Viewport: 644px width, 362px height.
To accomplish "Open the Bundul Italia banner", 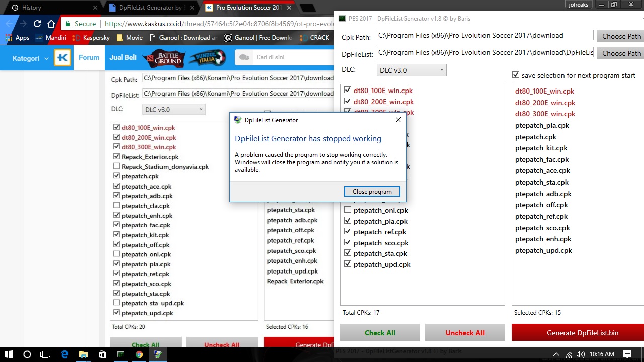I will coord(207,58).
